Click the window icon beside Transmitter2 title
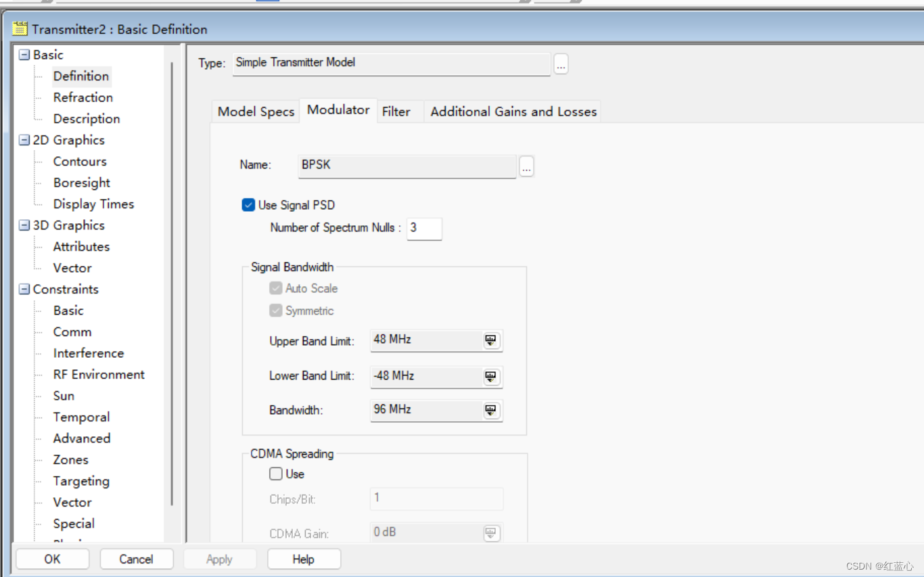The width and height of the screenshot is (924, 577). [x=20, y=28]
